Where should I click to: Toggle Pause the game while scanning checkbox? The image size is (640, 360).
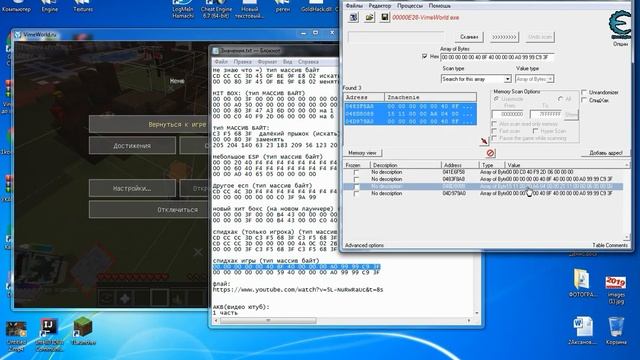(494, 138)
